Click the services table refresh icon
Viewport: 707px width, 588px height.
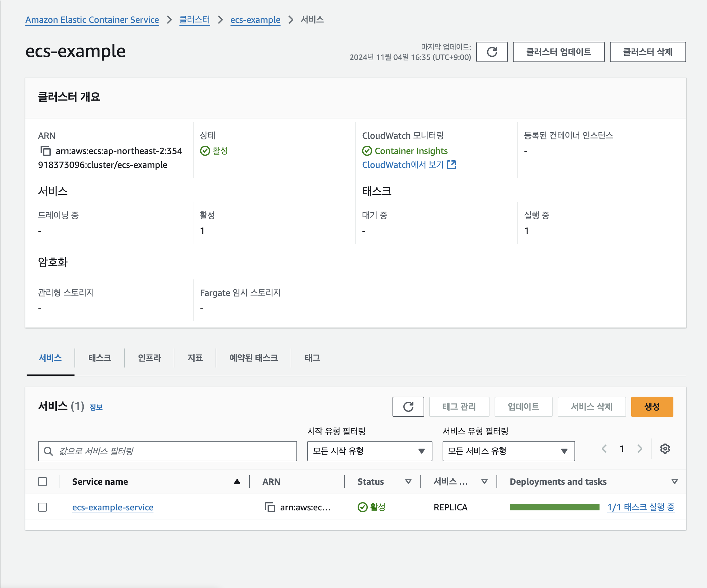click(408, 407)
